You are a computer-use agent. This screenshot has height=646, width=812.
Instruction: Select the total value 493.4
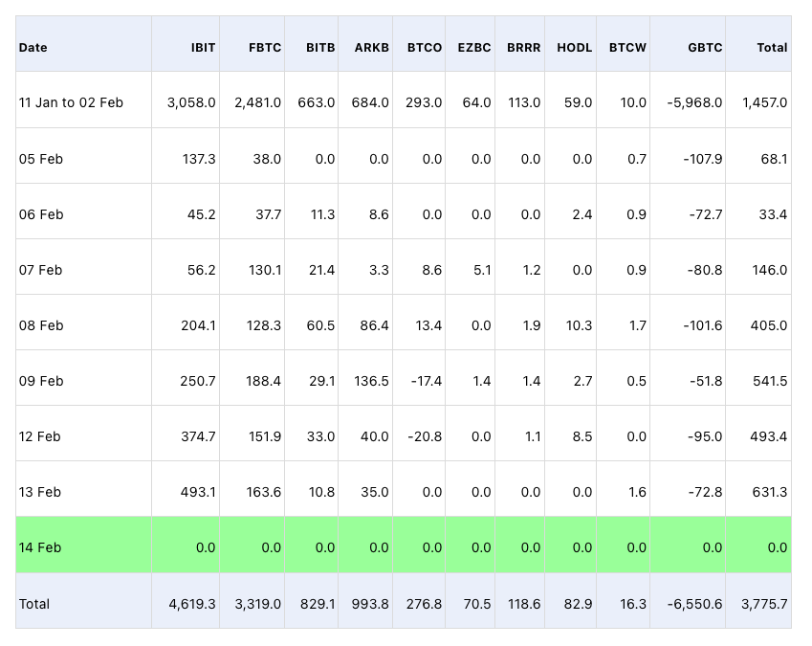769,436
